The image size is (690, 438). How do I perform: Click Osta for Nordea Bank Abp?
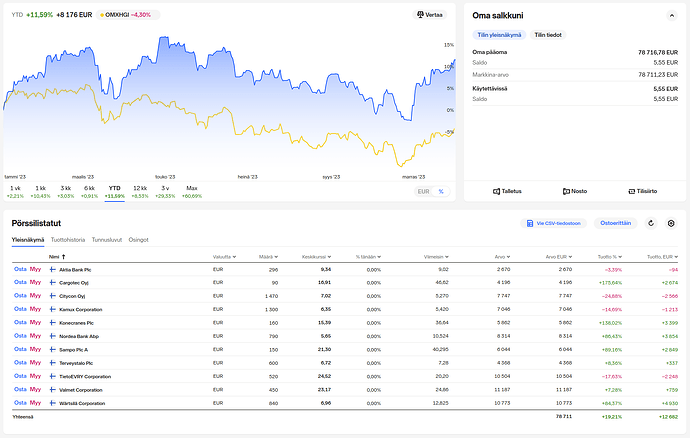tap(20, 336)
